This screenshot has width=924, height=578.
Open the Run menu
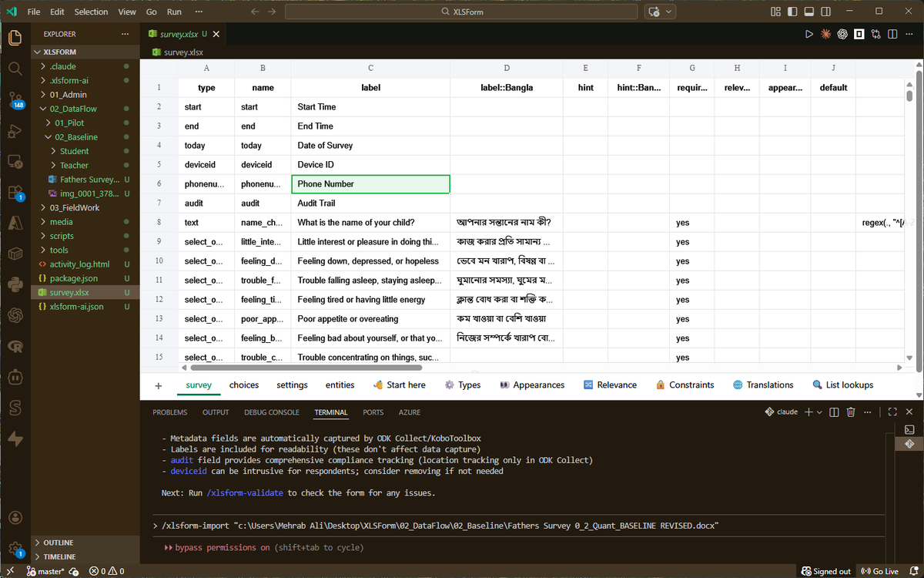(x=174, y=12)
